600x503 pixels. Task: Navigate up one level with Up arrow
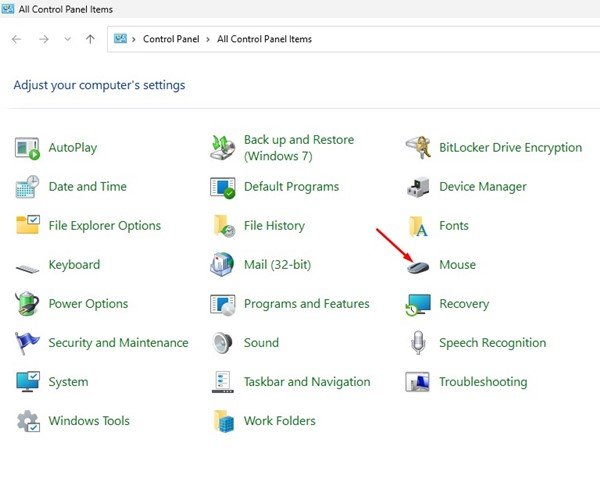point(90,39)
